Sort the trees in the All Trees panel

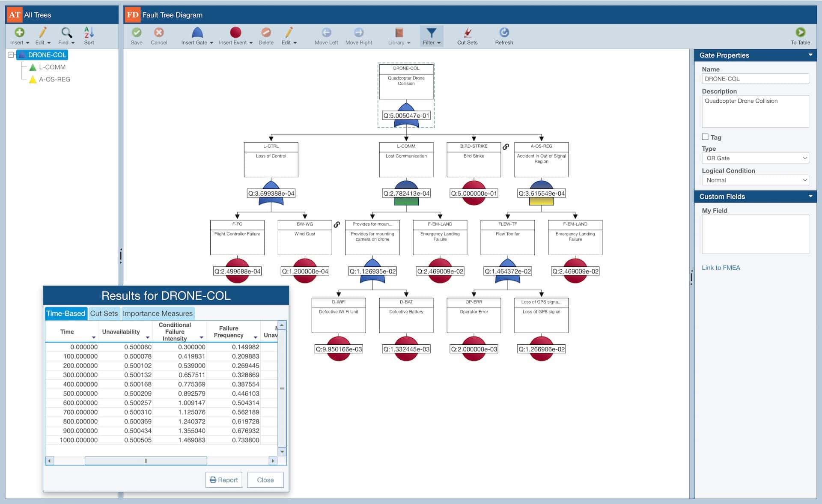89,36
